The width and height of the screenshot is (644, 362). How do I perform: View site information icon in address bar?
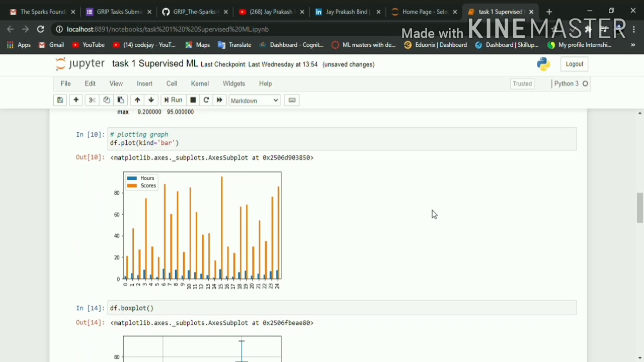click(x=59, y=29)
